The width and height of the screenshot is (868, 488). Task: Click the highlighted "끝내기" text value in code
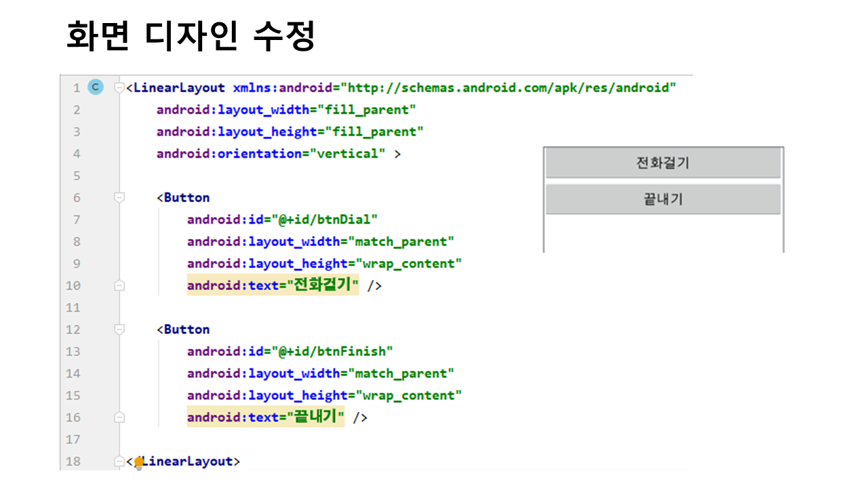pos(315,418)
